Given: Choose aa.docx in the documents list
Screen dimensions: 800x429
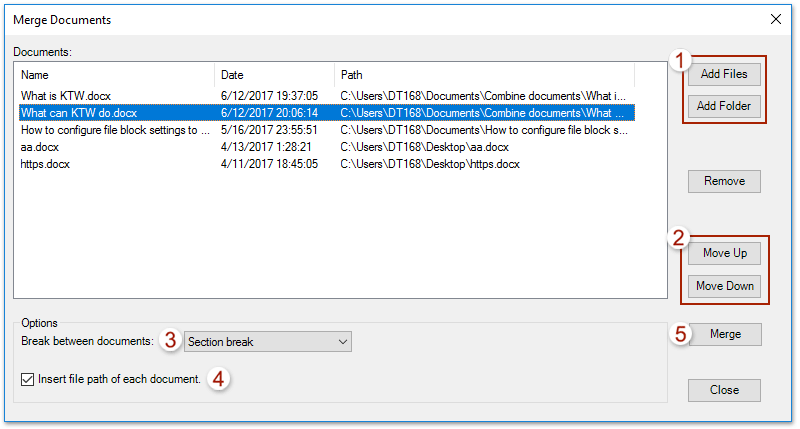Looking at the screenshot, I should [x=40, y=147].
